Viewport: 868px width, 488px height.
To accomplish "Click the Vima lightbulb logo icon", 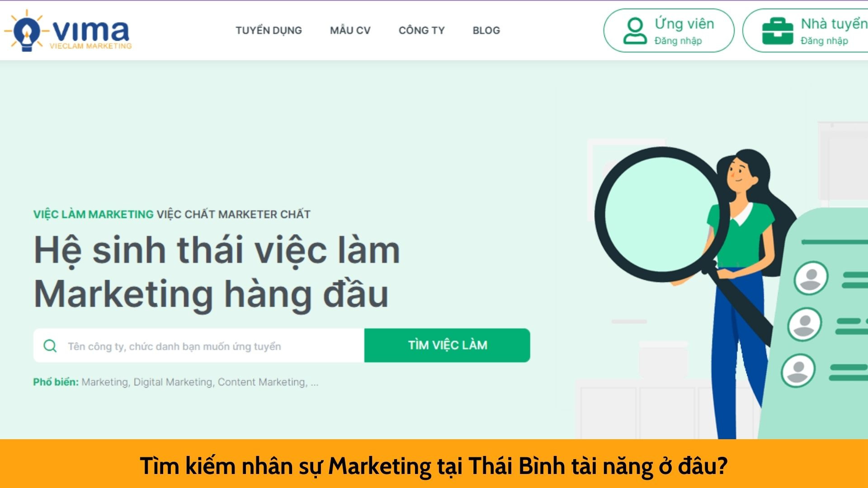I will [x=26, y=31].
